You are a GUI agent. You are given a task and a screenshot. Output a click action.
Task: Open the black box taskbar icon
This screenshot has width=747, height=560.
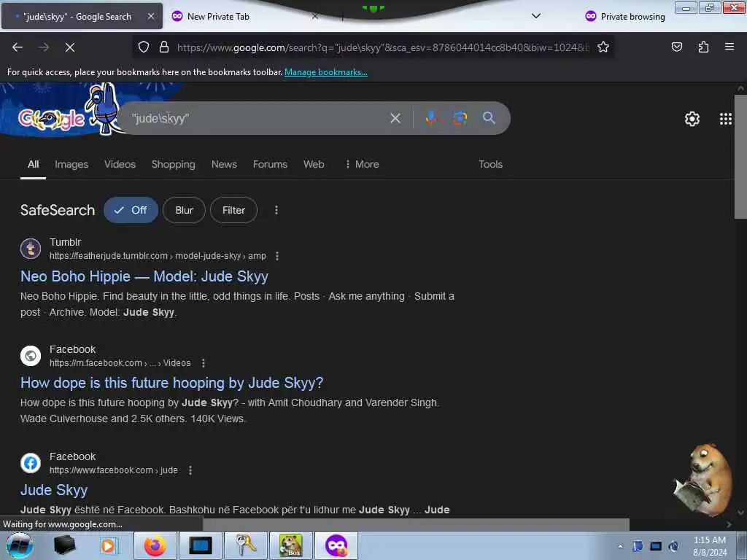tap(64, 545)
